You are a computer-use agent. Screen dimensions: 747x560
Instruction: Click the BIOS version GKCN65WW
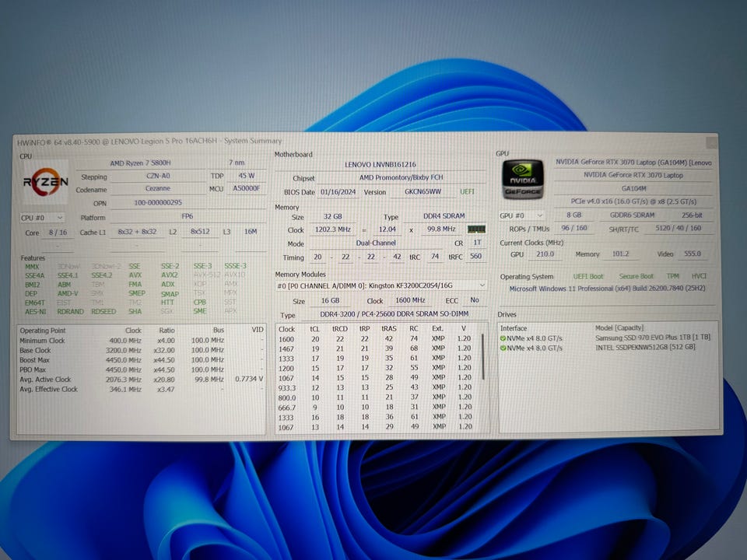tap(423, 192)
